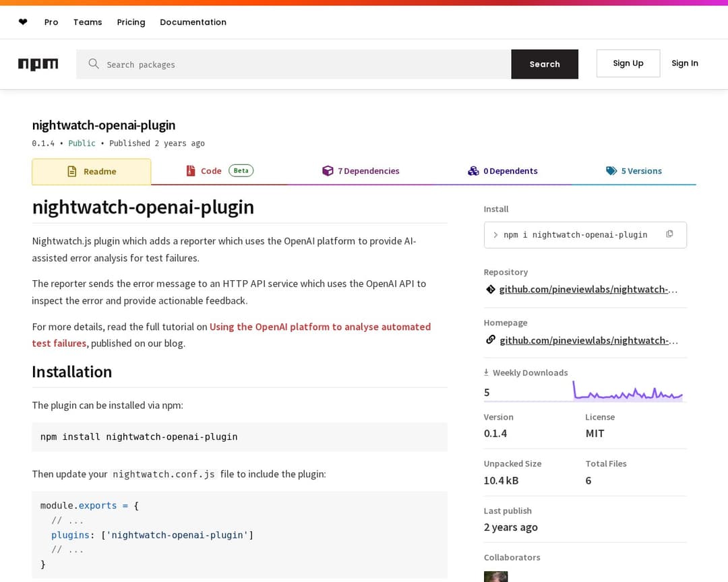
Task: Click the purple Dependencies box icon
Action: pos(328,171)
